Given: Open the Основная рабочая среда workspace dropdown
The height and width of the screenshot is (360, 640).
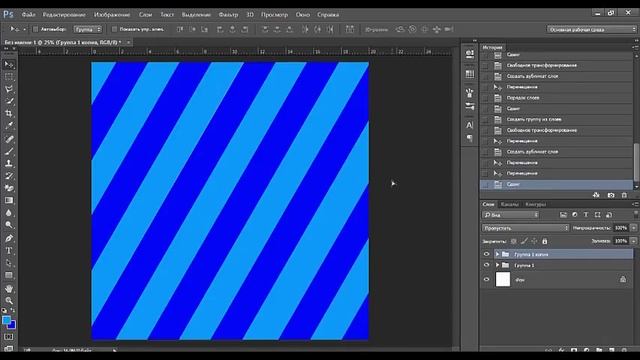Looking at the screenshot, I should [591, 29].
